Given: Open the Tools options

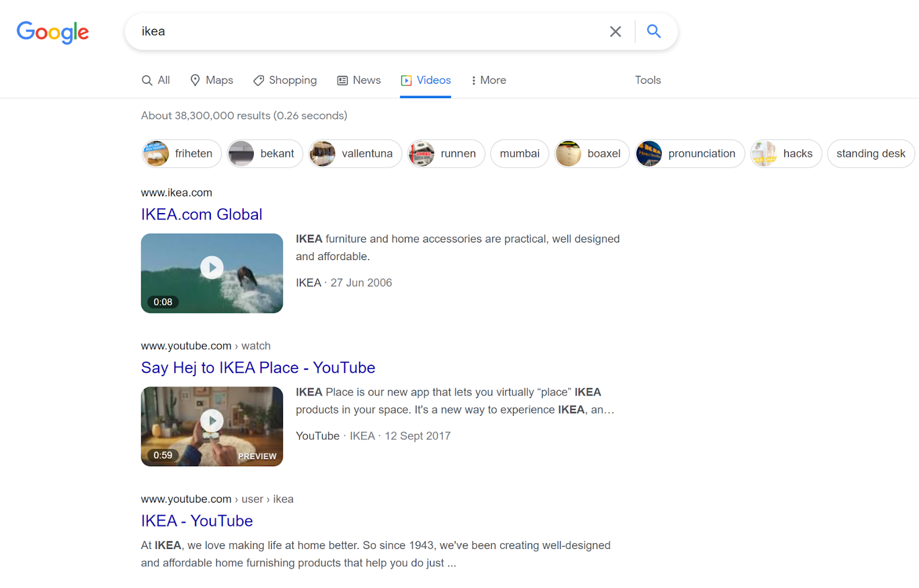Looking at the screenshot, I should click(x=648, y=80).
